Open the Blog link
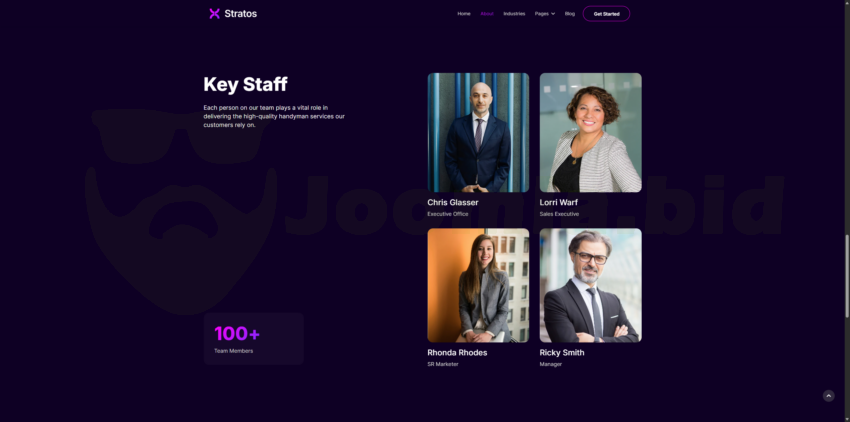 pos(570,14)
